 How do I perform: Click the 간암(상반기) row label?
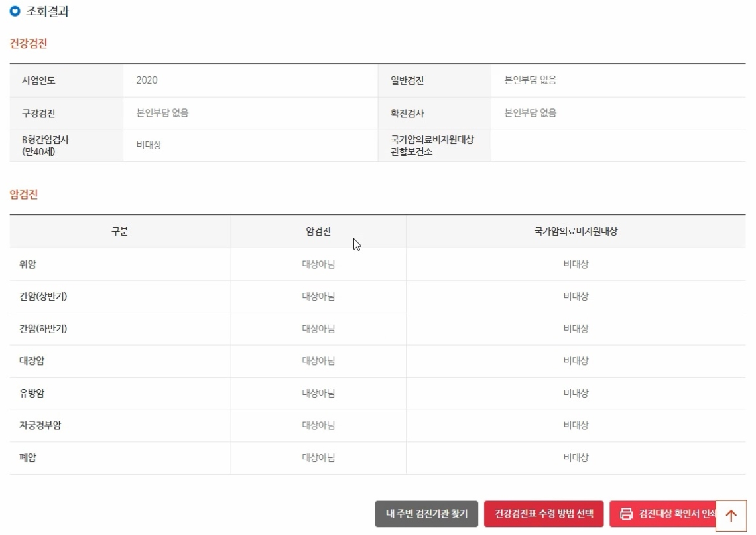pos(43,297)
